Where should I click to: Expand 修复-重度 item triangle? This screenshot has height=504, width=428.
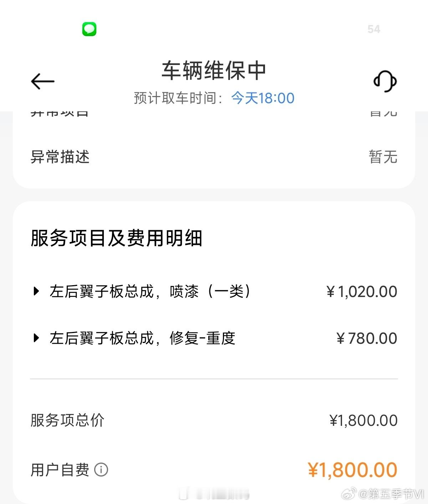click(36, 338)
